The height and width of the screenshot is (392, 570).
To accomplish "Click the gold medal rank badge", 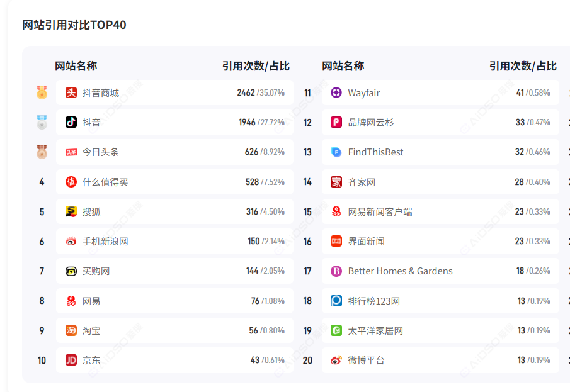I will point(42,92).
